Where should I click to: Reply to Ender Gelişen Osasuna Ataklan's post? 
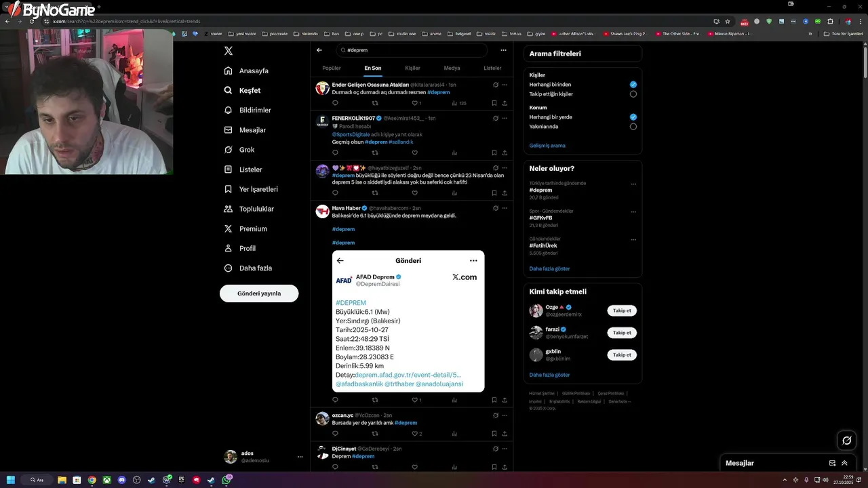335,103
